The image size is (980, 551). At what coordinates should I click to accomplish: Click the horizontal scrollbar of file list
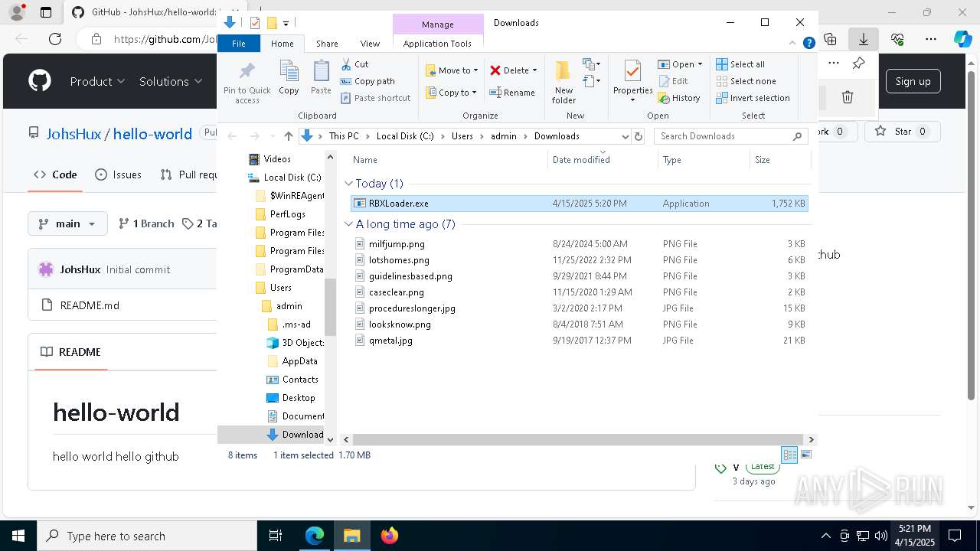click(x=580, y=439)
